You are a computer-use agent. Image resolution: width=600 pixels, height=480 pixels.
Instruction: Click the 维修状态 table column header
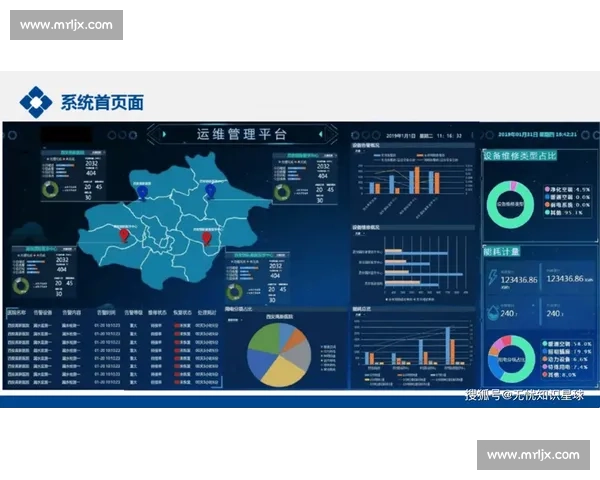pos(157,312)
